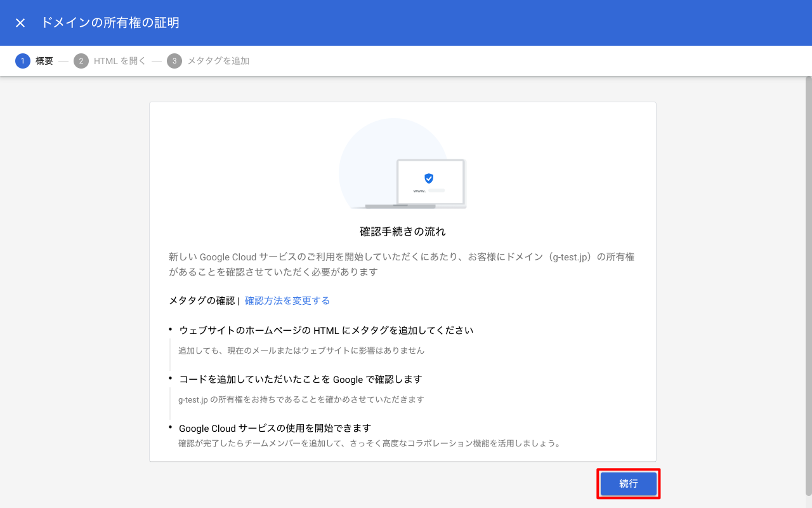812x508 pixels.
Task: Click the step 1 numbered circle icon
Action: [x=23, y=61]
